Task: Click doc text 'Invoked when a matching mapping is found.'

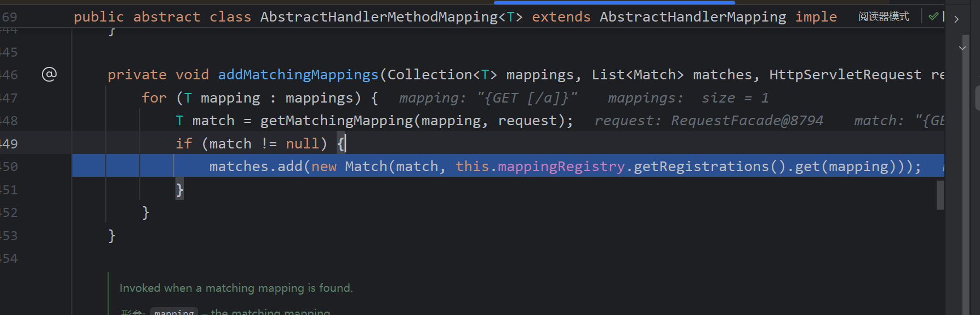Action: pyautogui.click(x=236, y=288)
